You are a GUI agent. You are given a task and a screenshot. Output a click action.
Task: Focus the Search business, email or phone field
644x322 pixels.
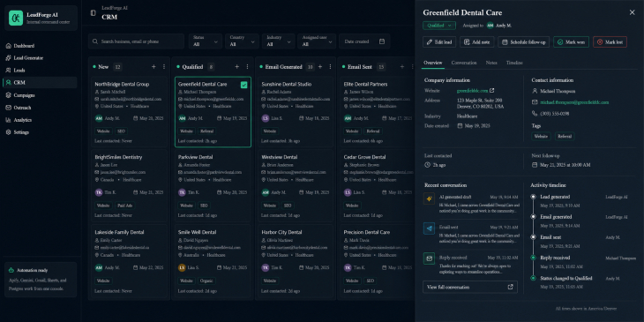pyautogui.click(x=136, y=41)
